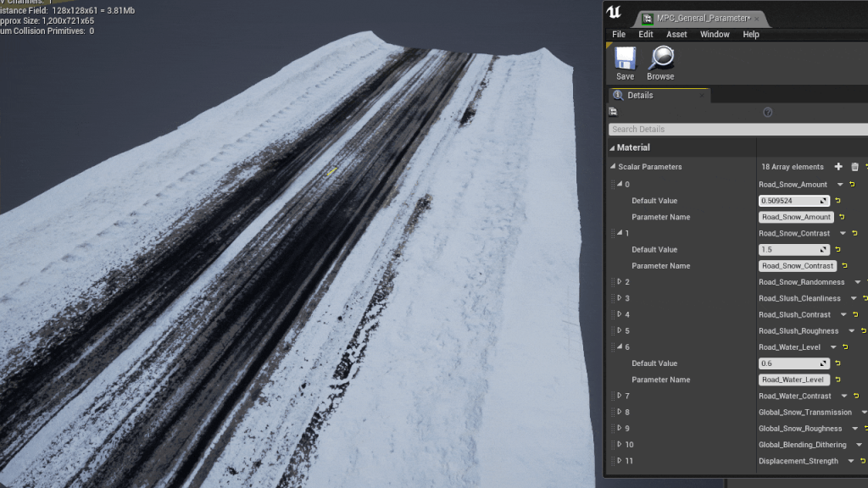Image resolution: width=868 pixels, height=488 pixels.
Task: Open the Asset menu
Action: click(x=676, y=34)
